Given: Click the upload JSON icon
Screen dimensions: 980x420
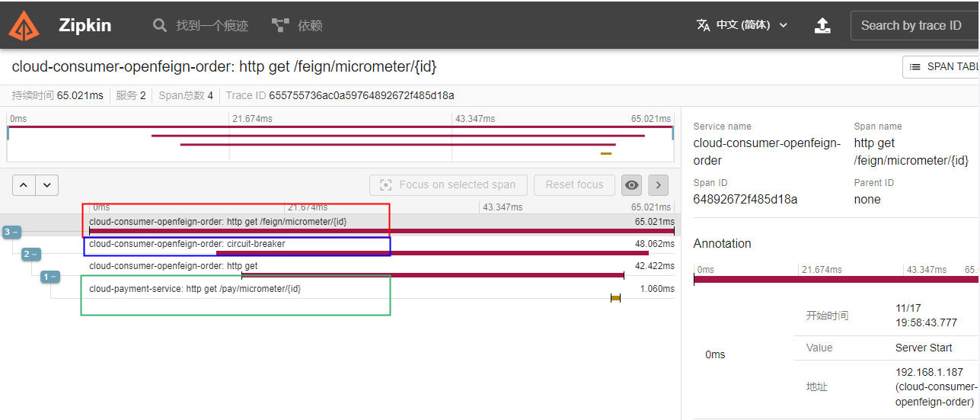Looking at the screenshot, I should [822, 25].
